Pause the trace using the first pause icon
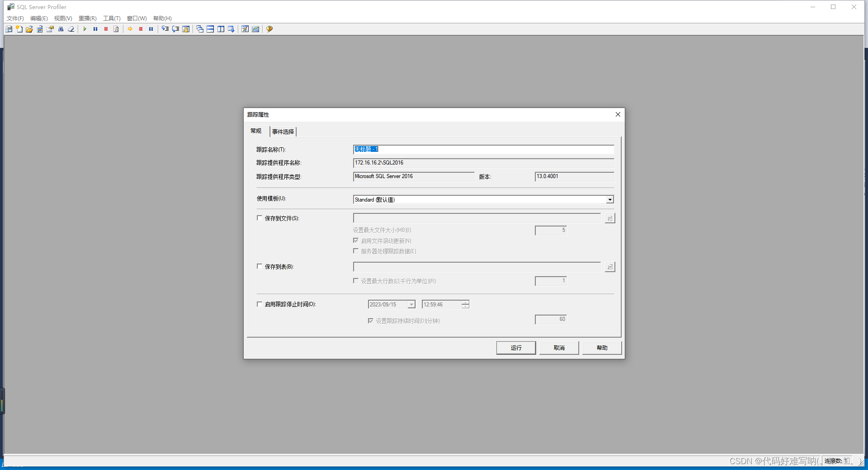 point(95,29)
